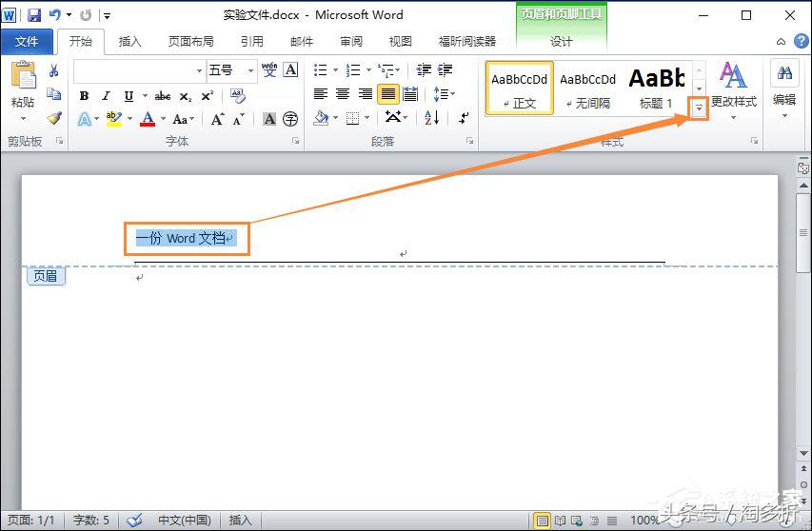Viewport: 812px width, 531px height.
Task: Click the Cut scissors icon
Action: [x=54, y=69]
